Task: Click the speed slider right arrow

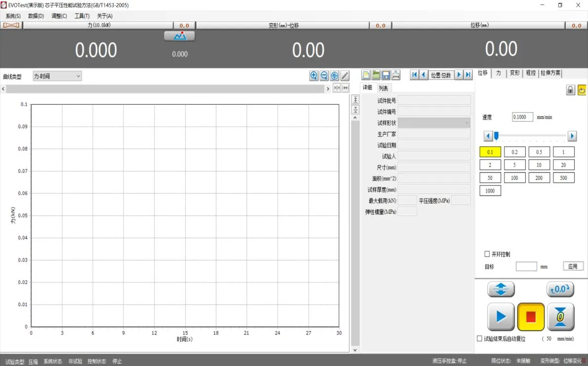Action: click(572, 136)
